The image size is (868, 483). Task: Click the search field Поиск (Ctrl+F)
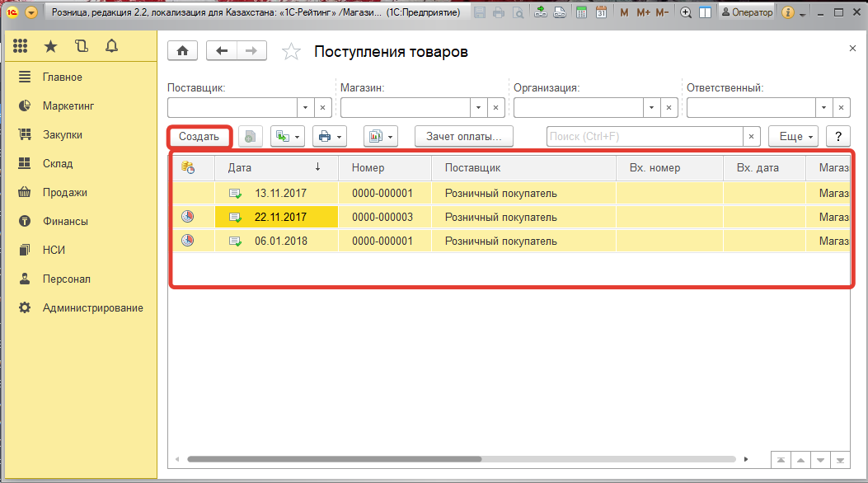point(645,137)
